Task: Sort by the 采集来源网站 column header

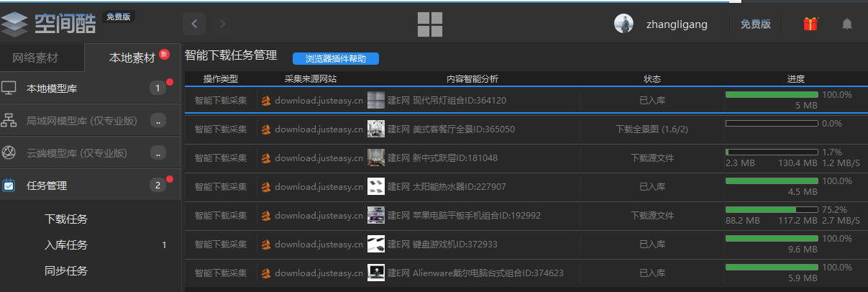Action: 311,78
